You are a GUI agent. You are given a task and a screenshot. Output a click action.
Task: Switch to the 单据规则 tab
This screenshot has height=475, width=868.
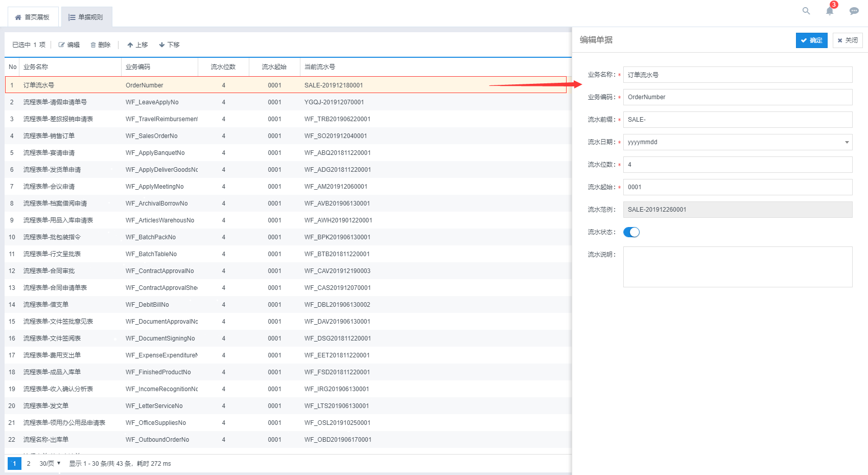click(86, 17)
